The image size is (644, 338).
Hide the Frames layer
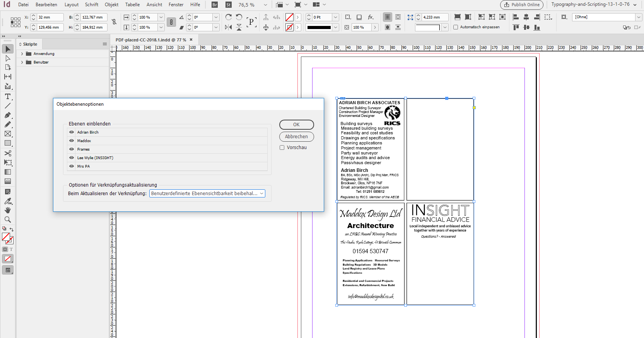click(72, 149)
